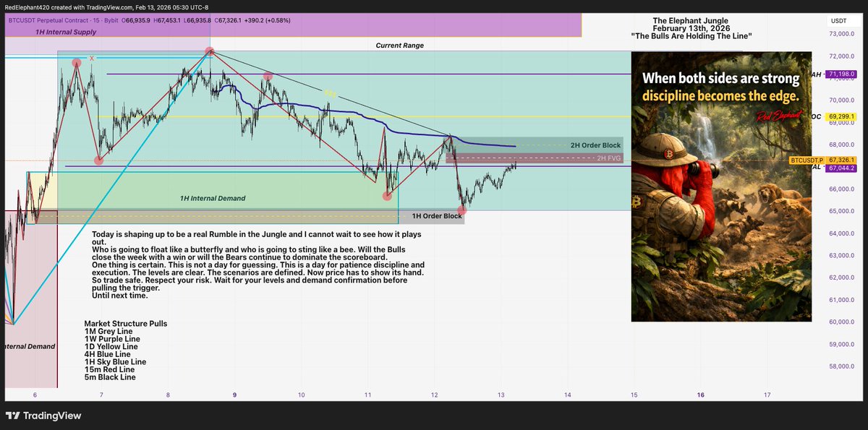
Task: Click bold date 16 on the time axis
Action: tap(700, 395)
